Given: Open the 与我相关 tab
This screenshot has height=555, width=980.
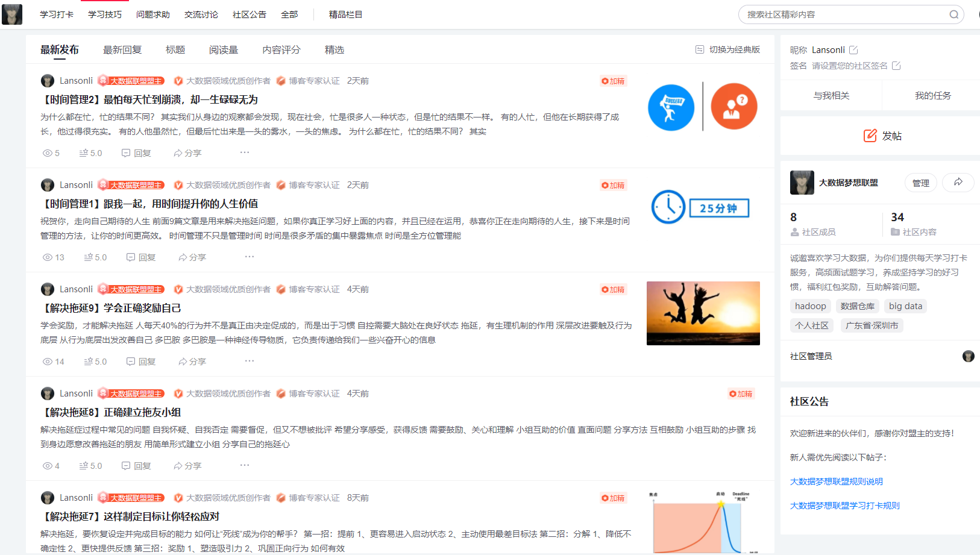Looking at the screenshot, I should pyautogui.click(x=831, y=95).
